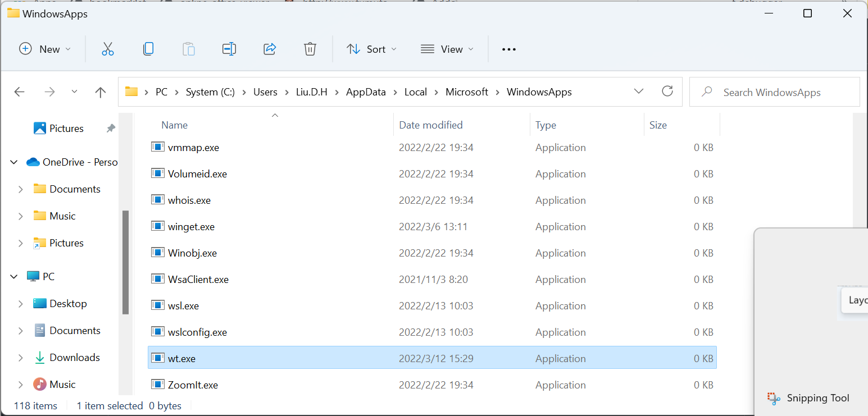Click the navigation pane scrollbar thumb
Screen dimensions: 868x416
(126, 262)
